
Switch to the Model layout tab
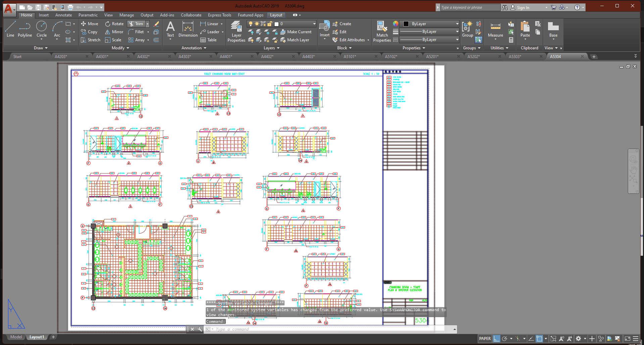click(x=16, y=337)
